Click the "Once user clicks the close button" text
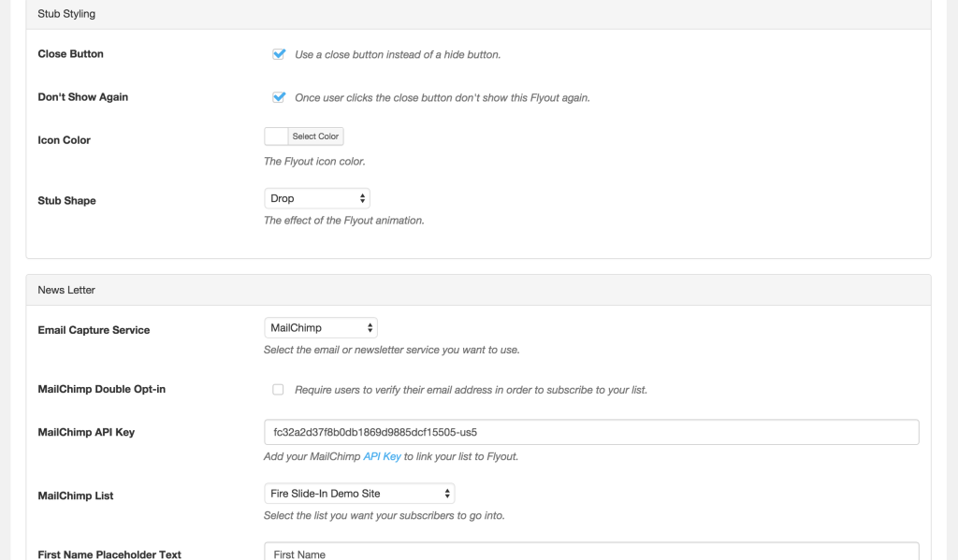Screen dimensions: 958x560 click(x=442, y=98)
